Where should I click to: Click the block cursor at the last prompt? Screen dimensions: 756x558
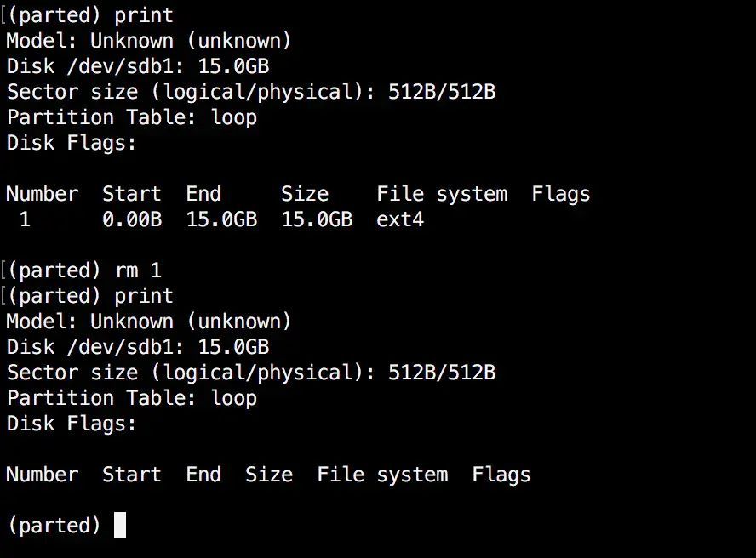click(x=120, y=525)
